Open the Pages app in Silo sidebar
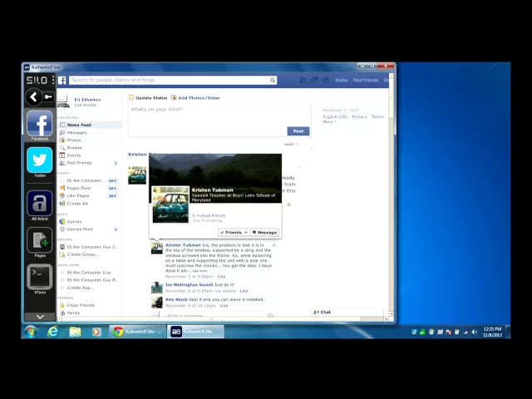This screenshot has height=399, width=532. pyautogui.click(x=40, y=240)
